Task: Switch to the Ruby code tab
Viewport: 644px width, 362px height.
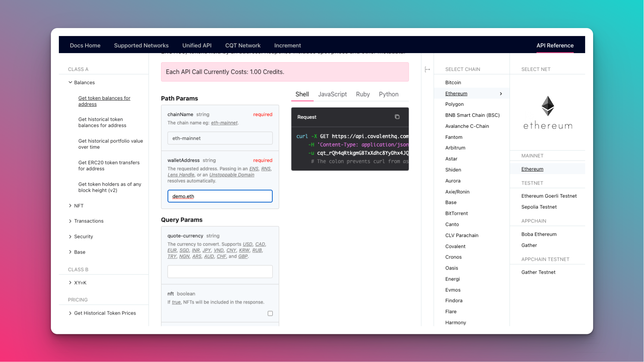Action: [363, 94]
